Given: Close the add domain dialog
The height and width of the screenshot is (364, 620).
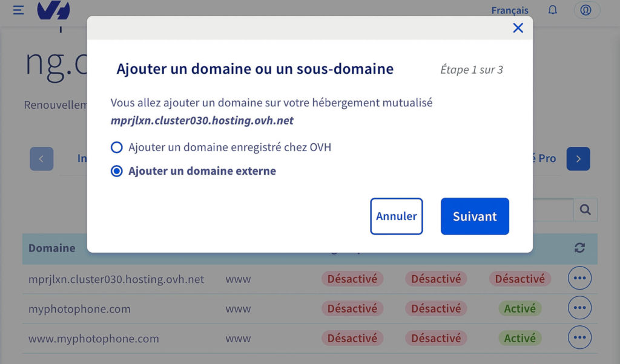Looking at the screenshot, I should 518,28.
